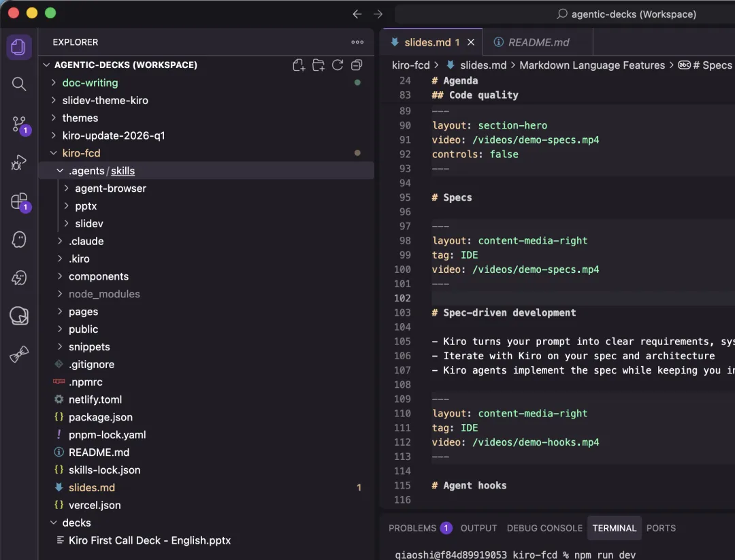The height and width of the screenshot is (560, 735).
Task: Click the New Folder icon in Explorer
Action: click(x=318, y=65)
